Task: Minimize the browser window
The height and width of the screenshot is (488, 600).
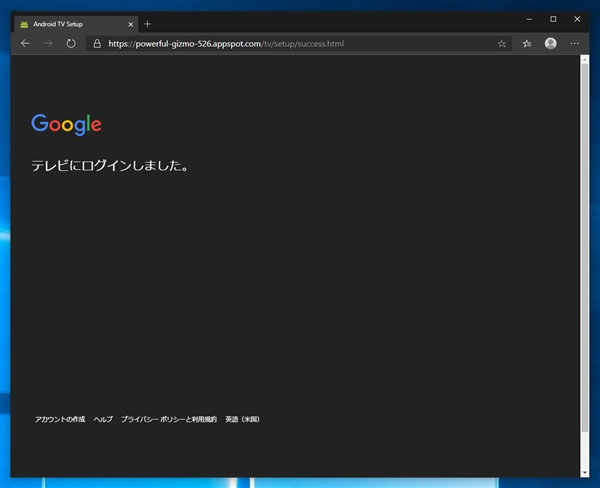Action: [529, 19]
